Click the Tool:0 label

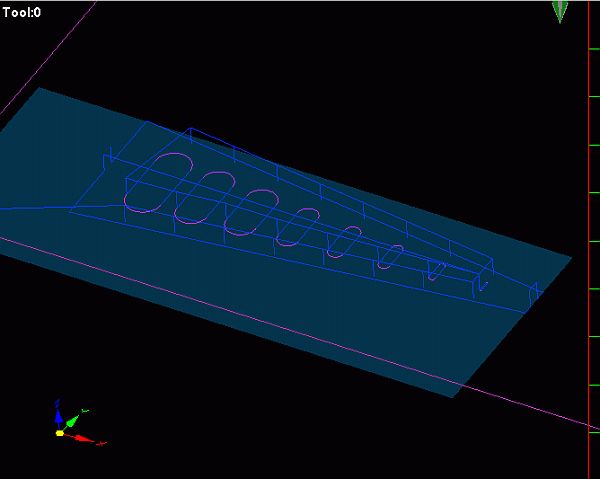pos(21,12)
